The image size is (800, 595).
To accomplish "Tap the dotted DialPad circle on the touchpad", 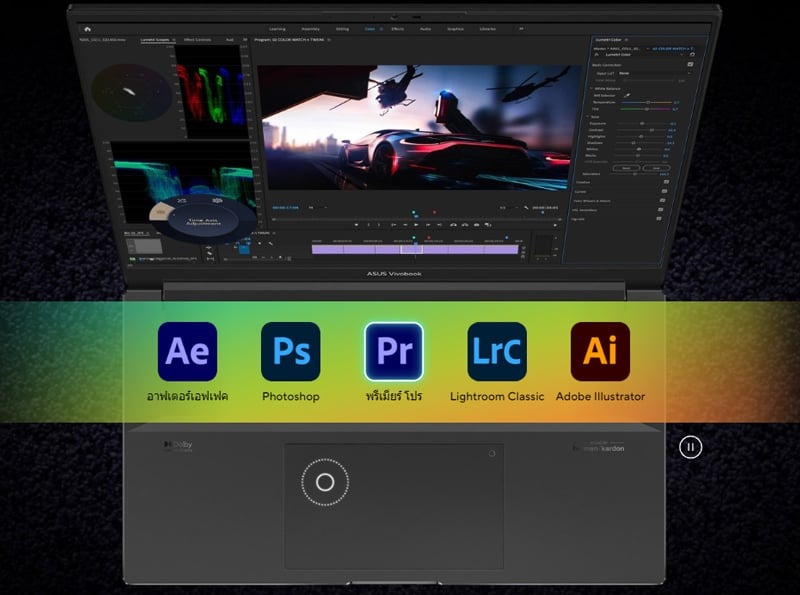I will pos(325,482).
